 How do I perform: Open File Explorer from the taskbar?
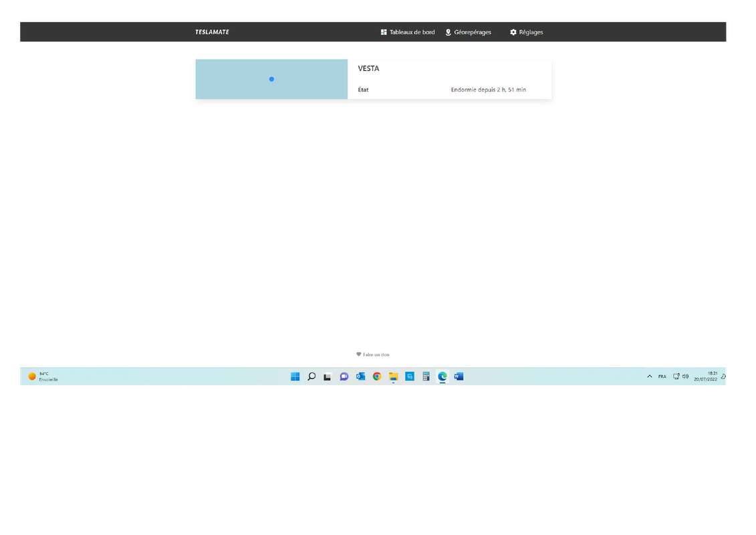[x=394, y=377]
